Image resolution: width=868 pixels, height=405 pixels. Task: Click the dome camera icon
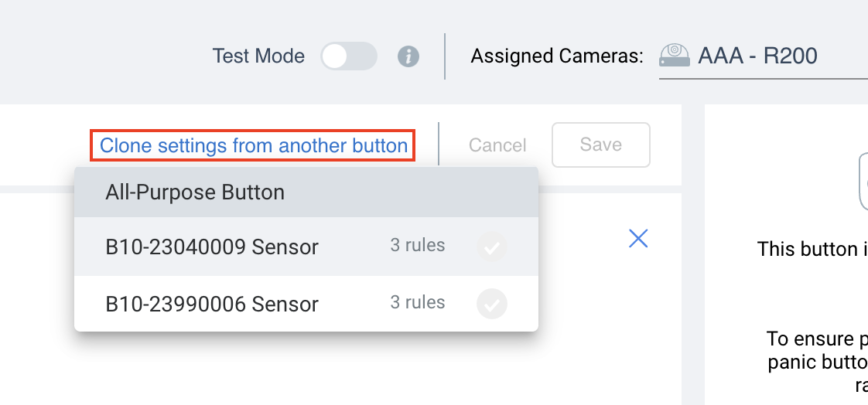pos(675,56)
